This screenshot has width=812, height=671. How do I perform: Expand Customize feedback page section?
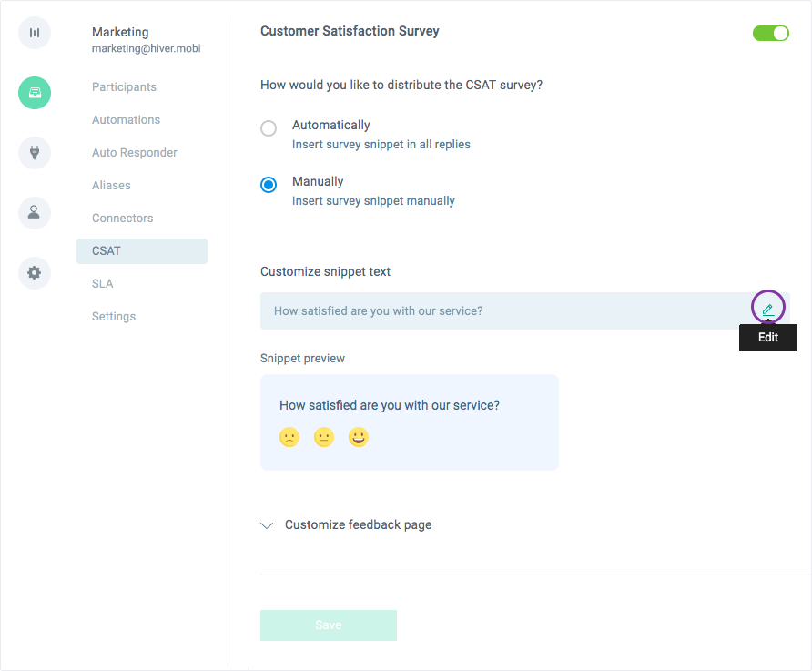[x=346, y=525]
